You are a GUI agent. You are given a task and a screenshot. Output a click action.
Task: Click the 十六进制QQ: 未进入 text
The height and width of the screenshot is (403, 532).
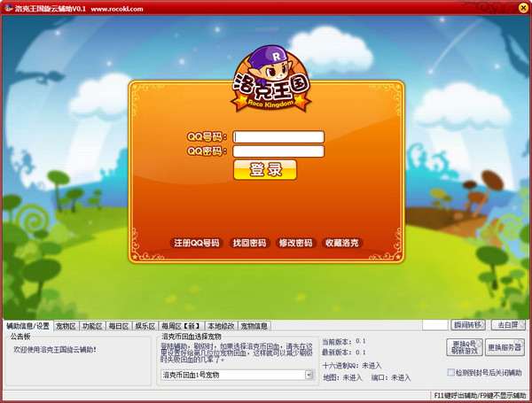pyautogui.click(x=352, y=366)
